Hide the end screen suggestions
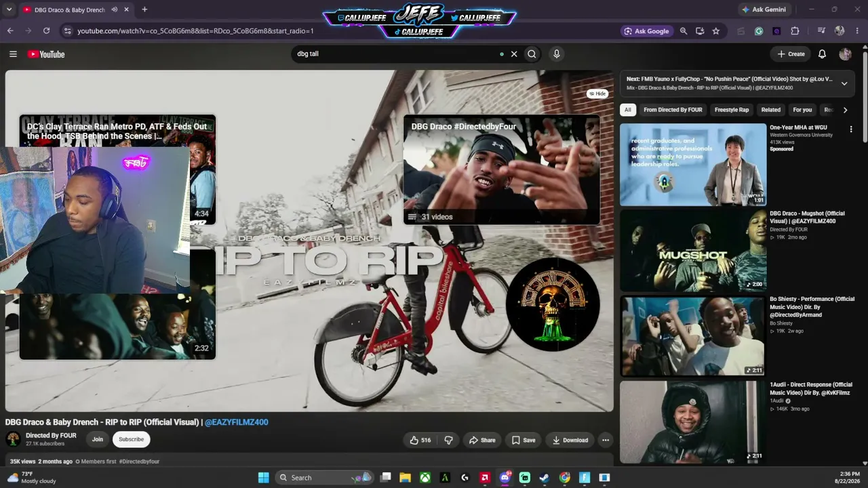 point(597,94)
